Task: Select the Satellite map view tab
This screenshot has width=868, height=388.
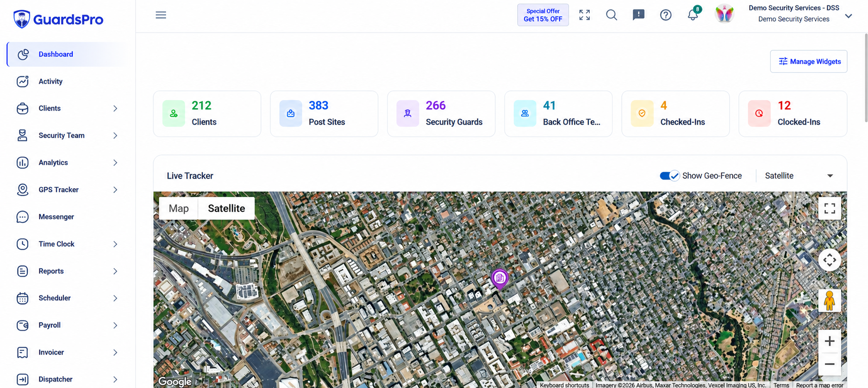Action: [226, 209]
